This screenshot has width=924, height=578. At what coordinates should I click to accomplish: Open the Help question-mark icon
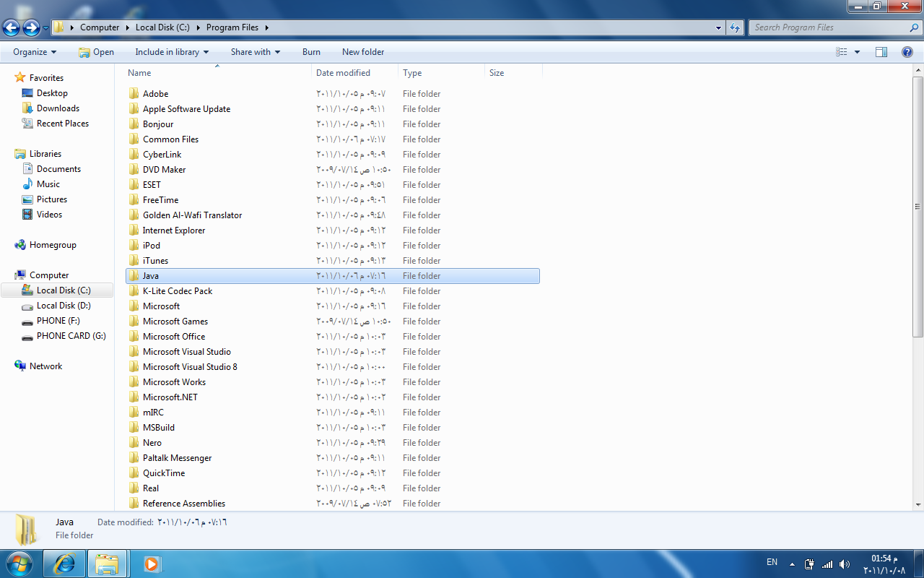point(907,52)
